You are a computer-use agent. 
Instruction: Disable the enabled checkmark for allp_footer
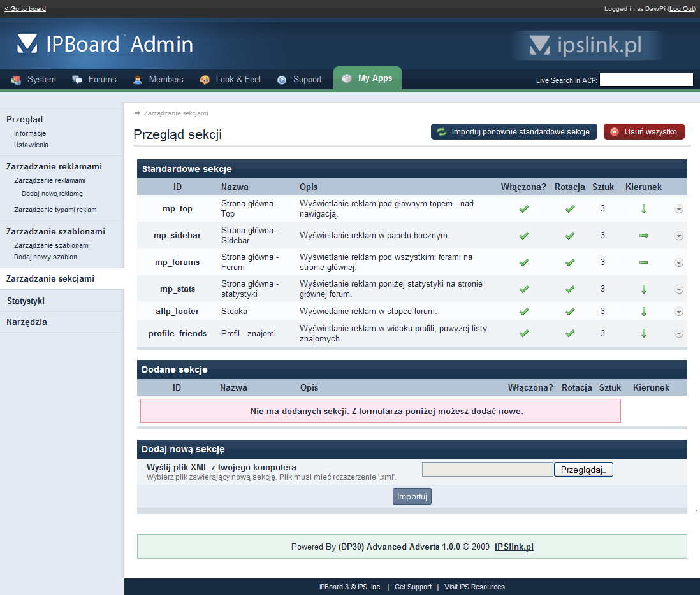coord(524,312)
